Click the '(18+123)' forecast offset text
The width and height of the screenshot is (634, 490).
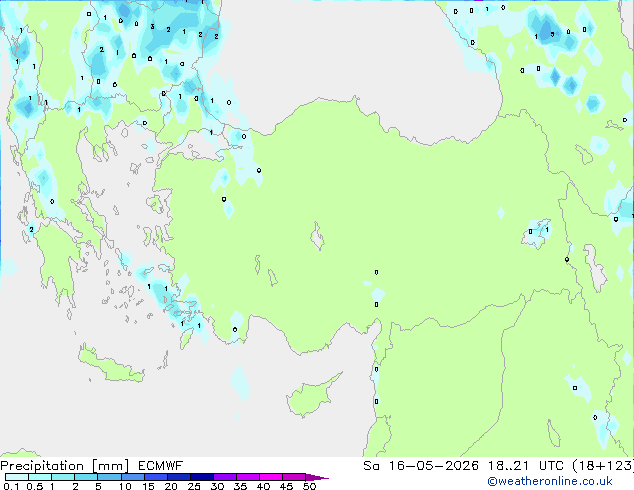(x=603, y=466)
